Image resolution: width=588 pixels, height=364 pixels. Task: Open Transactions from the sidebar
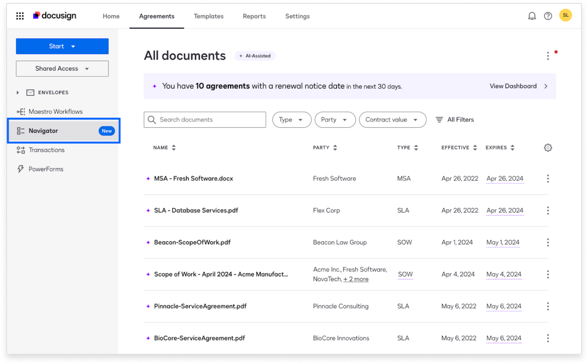tap(46, 150)
